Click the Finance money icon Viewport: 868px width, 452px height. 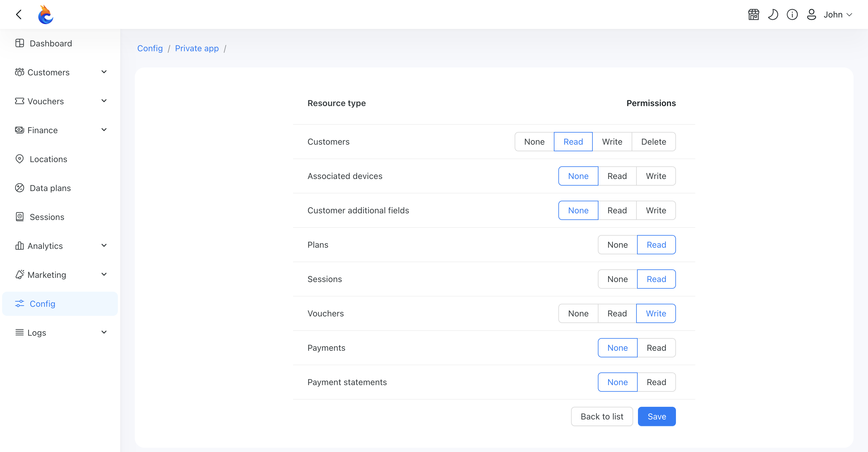tap(20, 130)
